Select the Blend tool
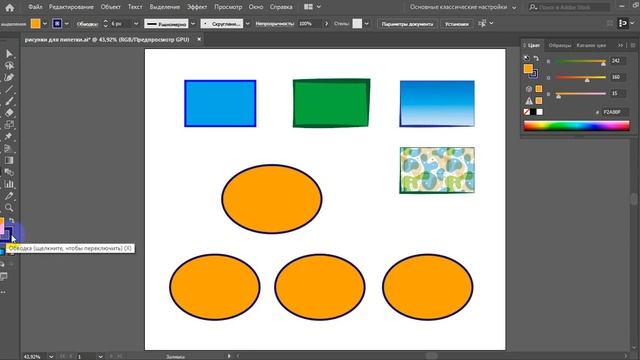 [x=9, y=172]
